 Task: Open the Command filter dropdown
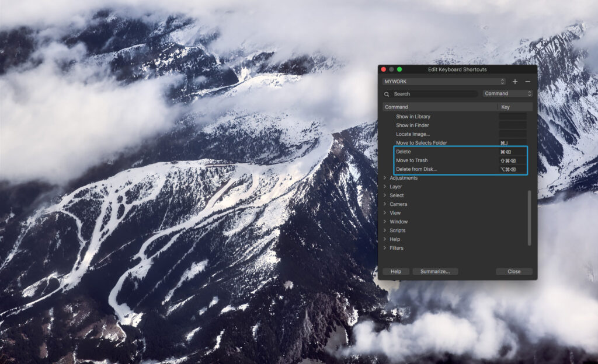[x=507, y=93]
